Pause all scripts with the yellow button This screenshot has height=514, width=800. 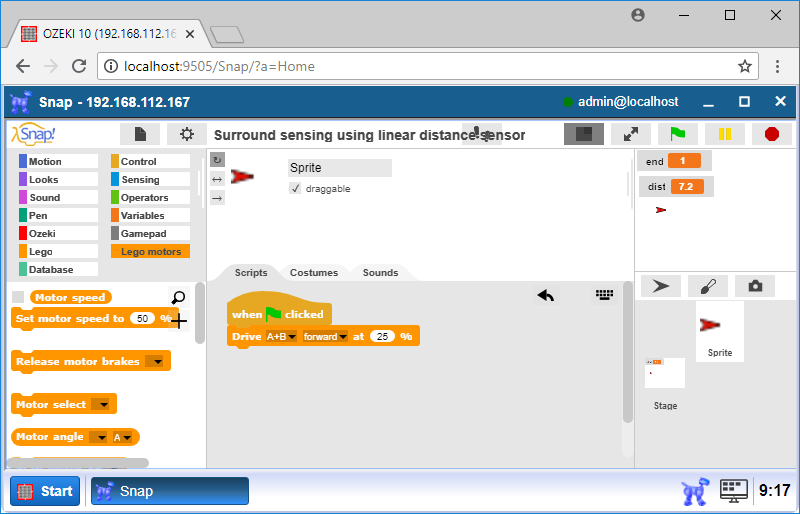(x=724, y=134)
